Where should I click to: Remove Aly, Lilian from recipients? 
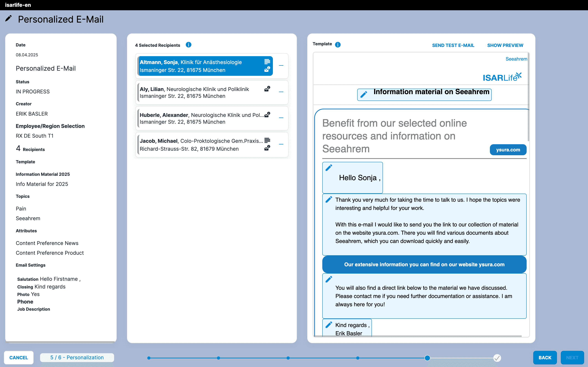click(x=281, y=92)
